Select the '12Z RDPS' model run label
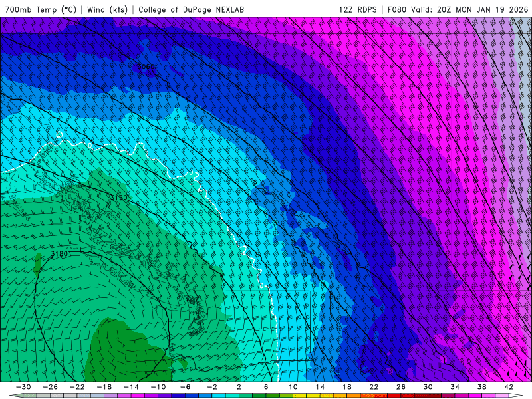The image size is (532, 399). 358,9
